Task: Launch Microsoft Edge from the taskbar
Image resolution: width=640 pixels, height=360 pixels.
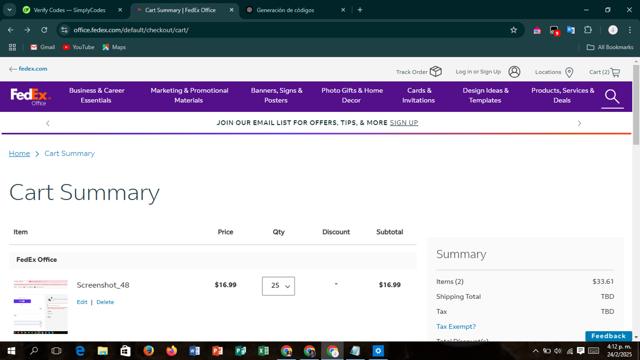Action: pyautogui.click(x=80, y=351)
